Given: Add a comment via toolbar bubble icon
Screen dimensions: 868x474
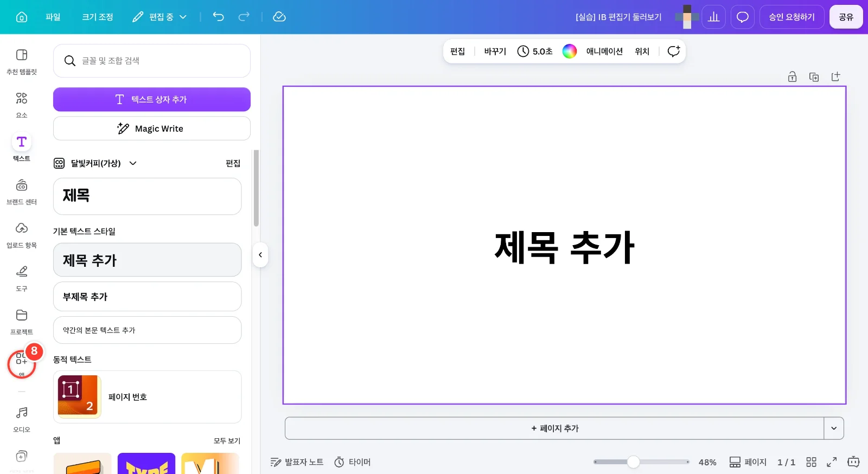Looking at the screenshot, I should 674,51.
